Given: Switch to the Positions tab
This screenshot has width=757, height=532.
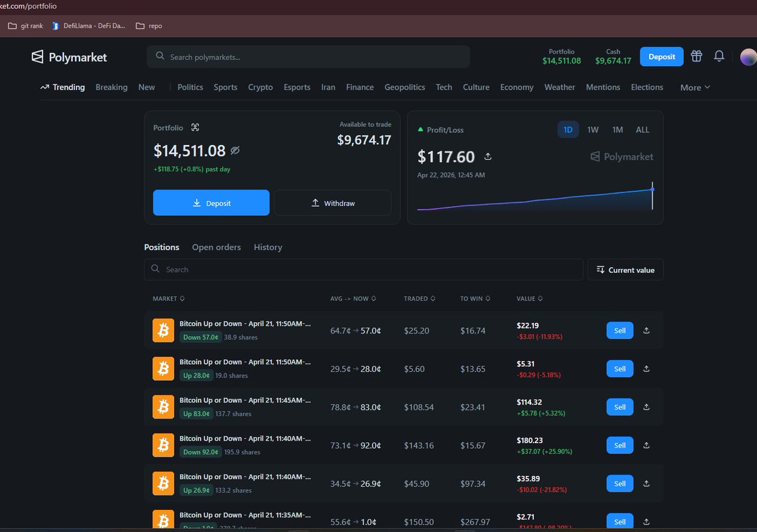Looking at the screenshot, I should [x=161, y=247].
